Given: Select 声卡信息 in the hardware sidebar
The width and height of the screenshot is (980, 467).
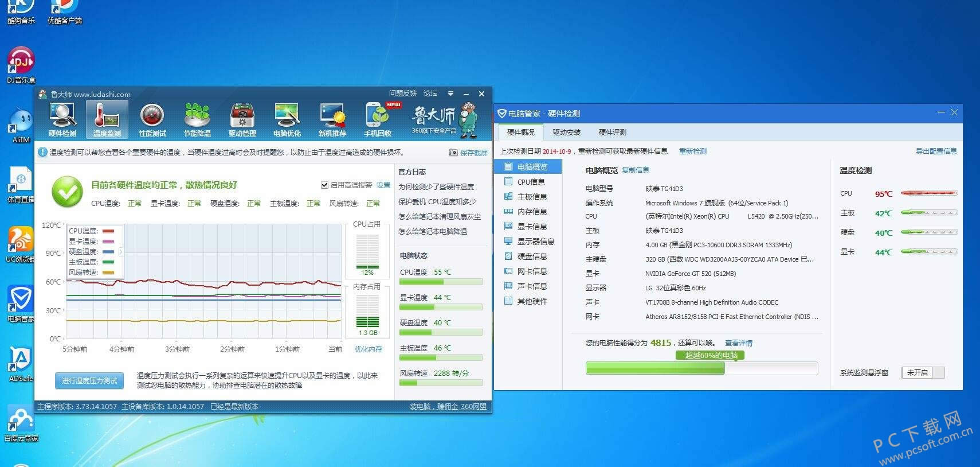Looking at the screenshot, I should pyautogui.click(x=528, y=286).
